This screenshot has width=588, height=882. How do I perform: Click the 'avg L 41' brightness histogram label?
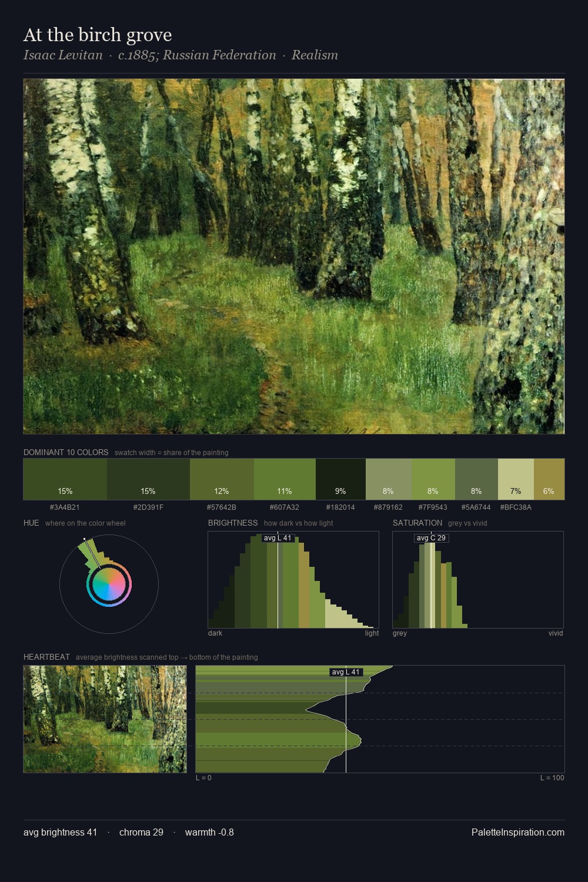(278, 538)
